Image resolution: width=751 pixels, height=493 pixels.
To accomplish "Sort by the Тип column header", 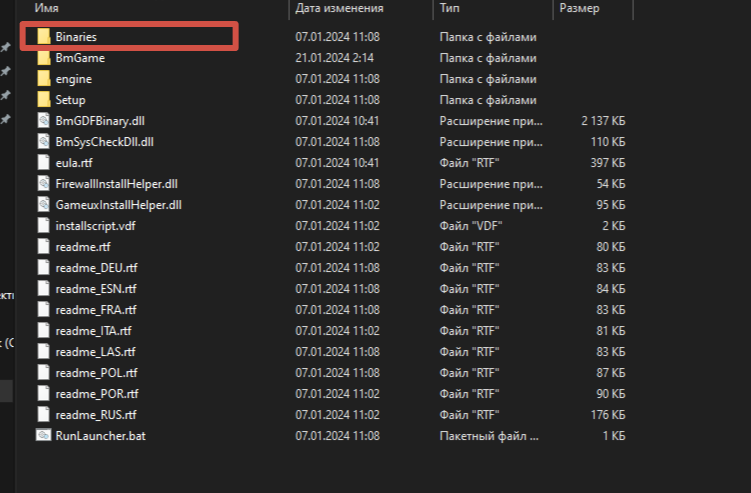I will point(449,9).
